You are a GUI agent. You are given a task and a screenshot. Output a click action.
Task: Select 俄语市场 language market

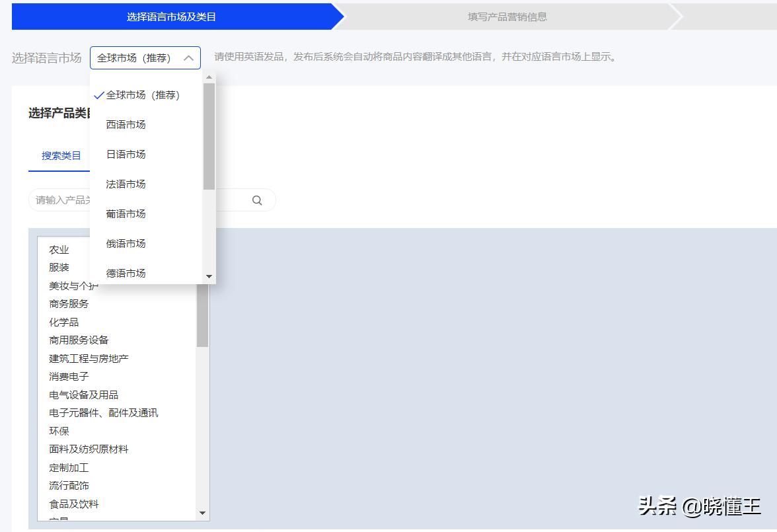126,243
